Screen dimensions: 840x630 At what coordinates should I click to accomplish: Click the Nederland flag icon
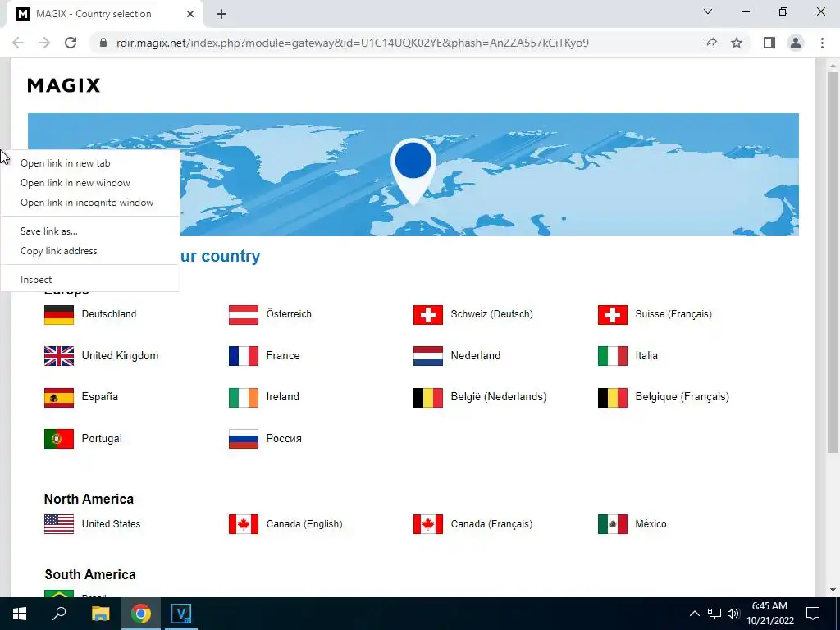pos(428,356)
